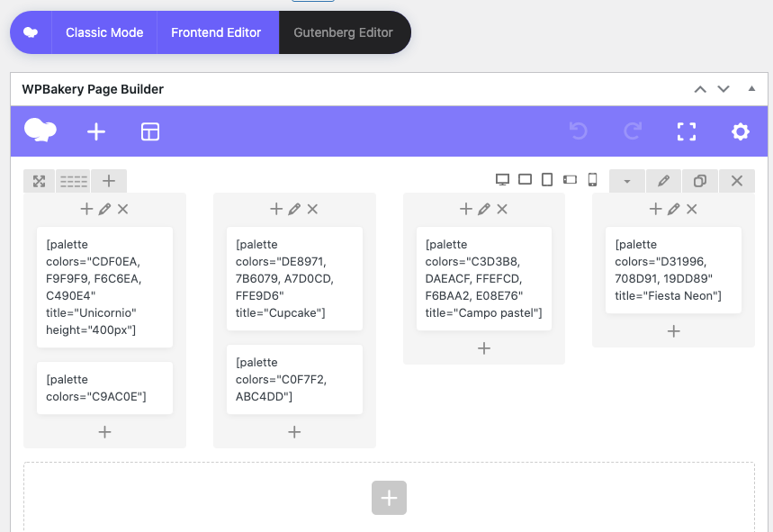Viewport: 773px width, 532px height.
Task: Prepend element to Cupcake column
Action: pyautogui.click(x=276, y=209)
